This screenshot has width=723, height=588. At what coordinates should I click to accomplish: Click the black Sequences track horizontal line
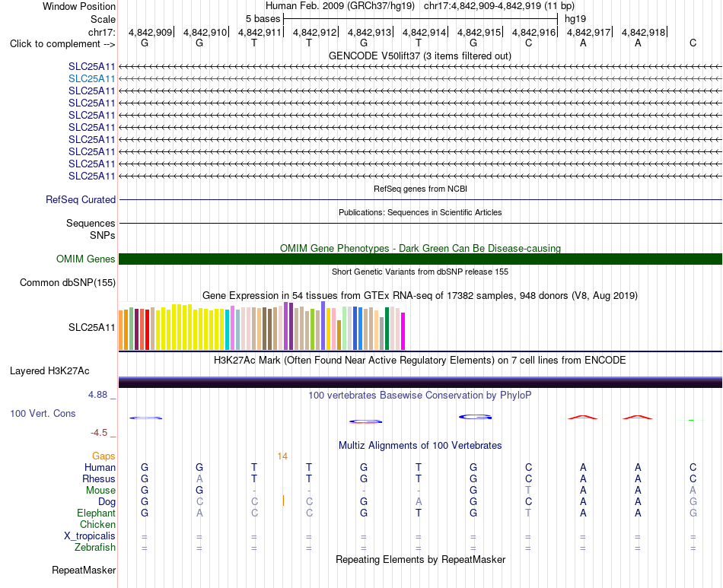[420, 223]
